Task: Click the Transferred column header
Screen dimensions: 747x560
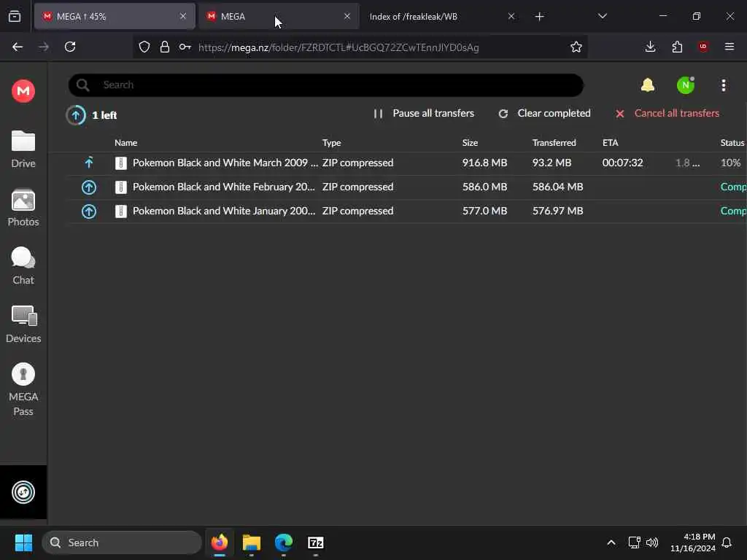Action: click(554, 143)
